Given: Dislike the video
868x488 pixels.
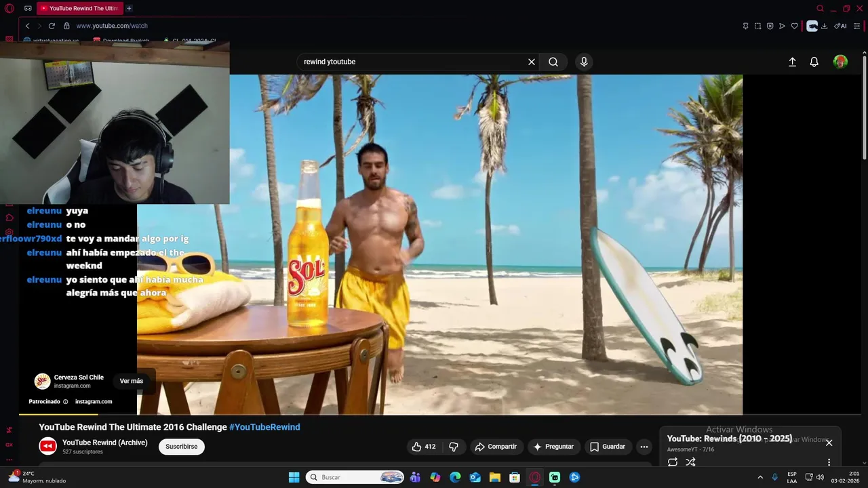Looking at the screenshot, I should pyautogui.click(x=454, y=447).
